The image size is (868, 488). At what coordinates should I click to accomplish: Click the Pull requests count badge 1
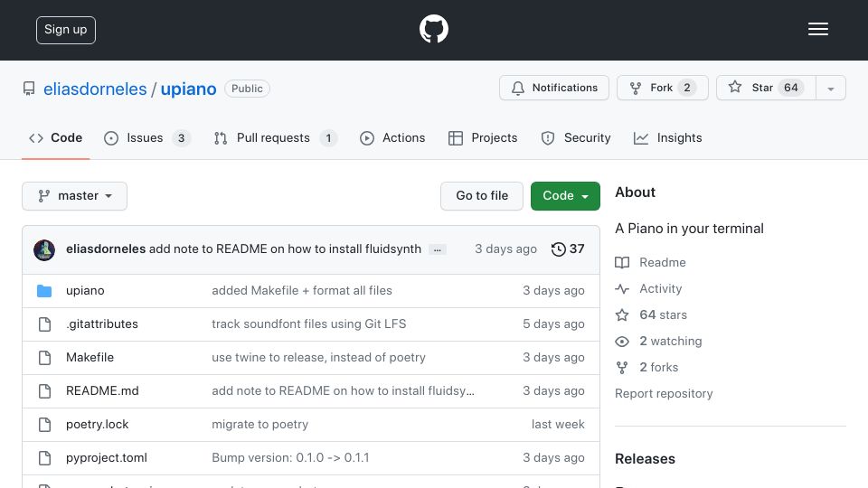coord(328,137)
